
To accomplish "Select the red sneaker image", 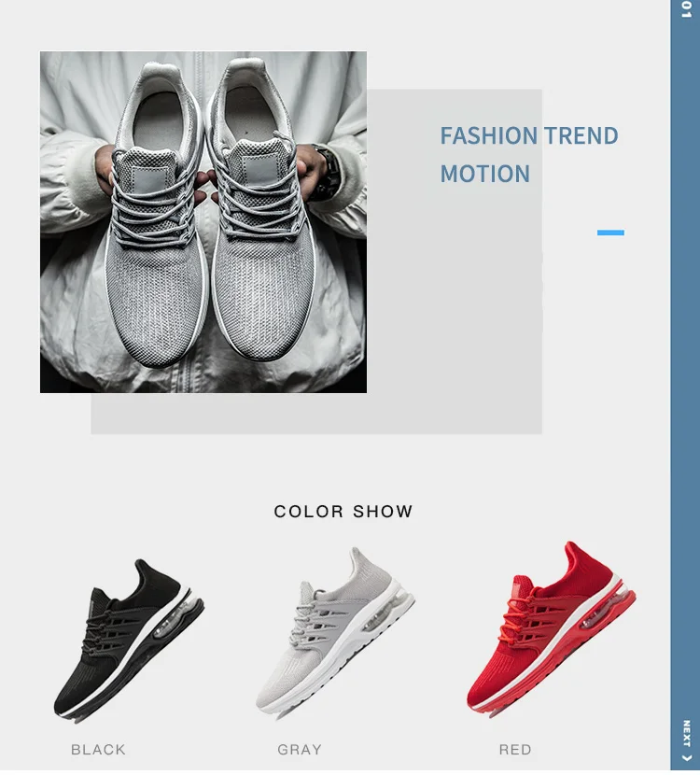I will click(x=552, y=629).
